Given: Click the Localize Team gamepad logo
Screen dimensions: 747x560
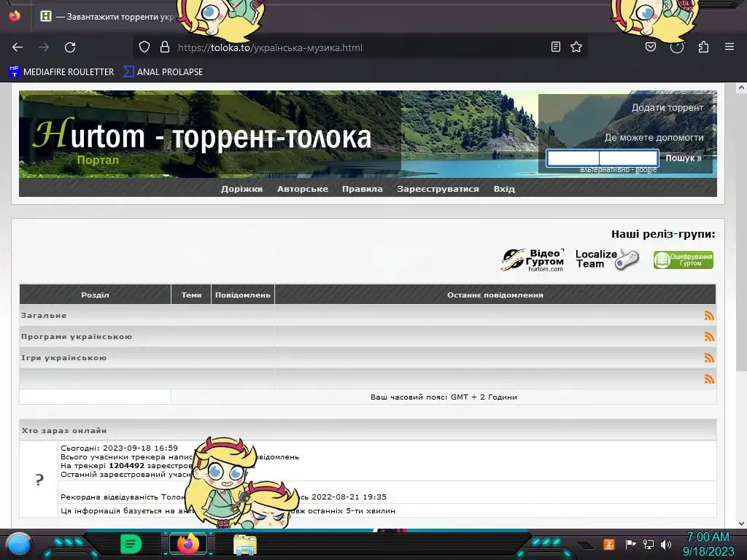Looking at the screenshot, I should pos(608,260).
